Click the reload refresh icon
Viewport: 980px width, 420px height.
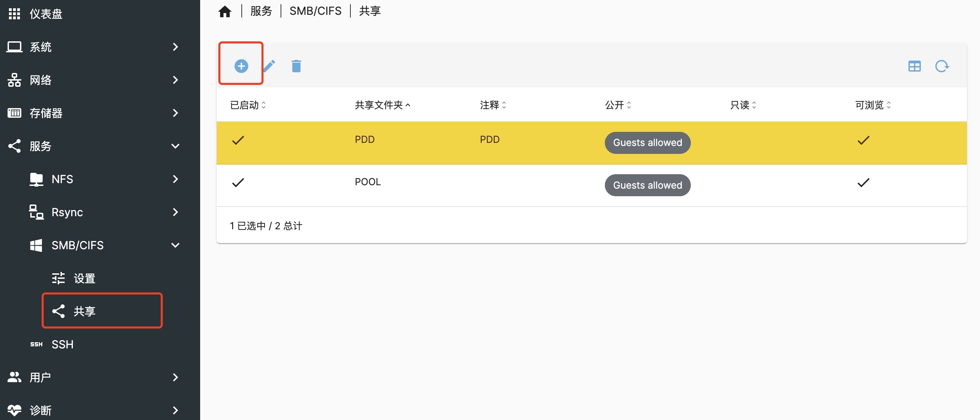tap(941, 66)
